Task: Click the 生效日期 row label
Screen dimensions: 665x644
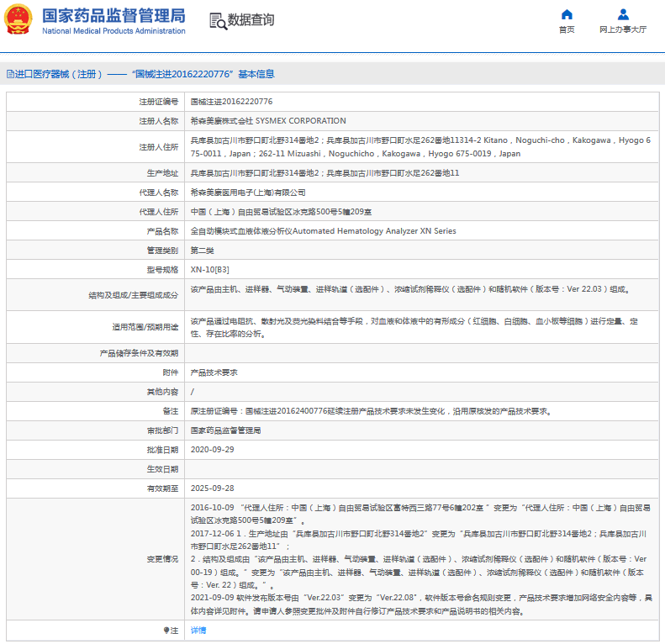Action: (x=162, y=469)
